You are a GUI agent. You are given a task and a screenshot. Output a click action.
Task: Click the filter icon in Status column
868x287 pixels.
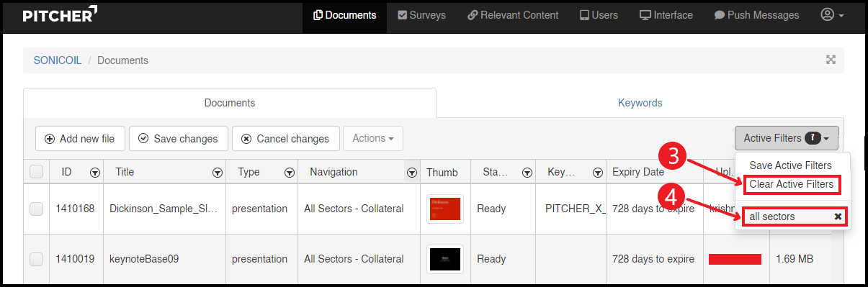click(527, 173)
